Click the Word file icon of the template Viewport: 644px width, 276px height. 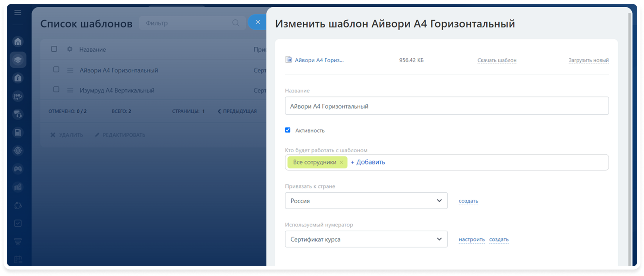(289, 60)
